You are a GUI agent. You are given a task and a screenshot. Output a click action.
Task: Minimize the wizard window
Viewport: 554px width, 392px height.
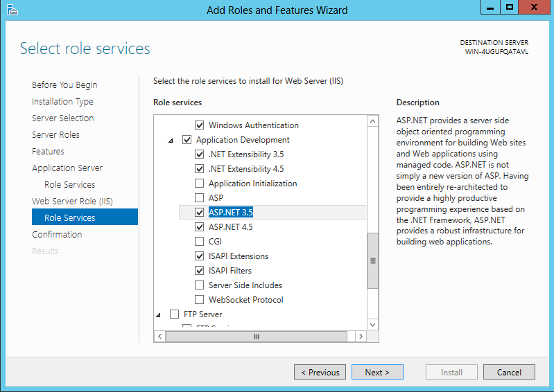point(490,7)
